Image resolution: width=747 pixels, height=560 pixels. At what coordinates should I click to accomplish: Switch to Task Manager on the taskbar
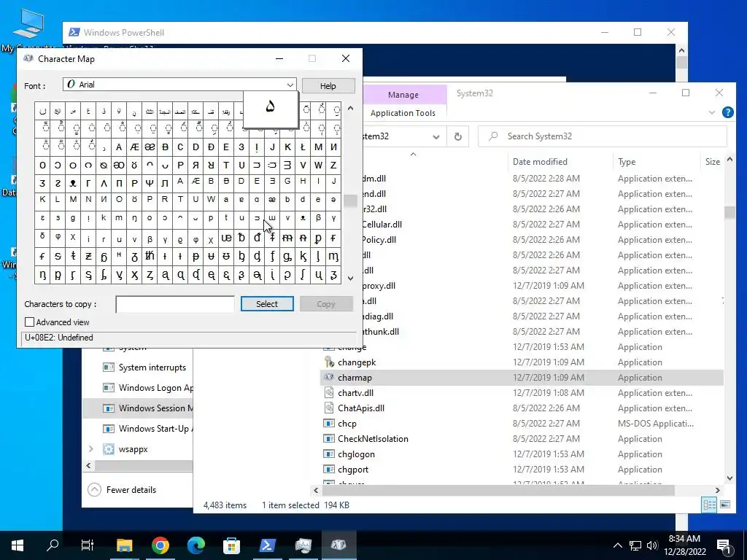303,545
